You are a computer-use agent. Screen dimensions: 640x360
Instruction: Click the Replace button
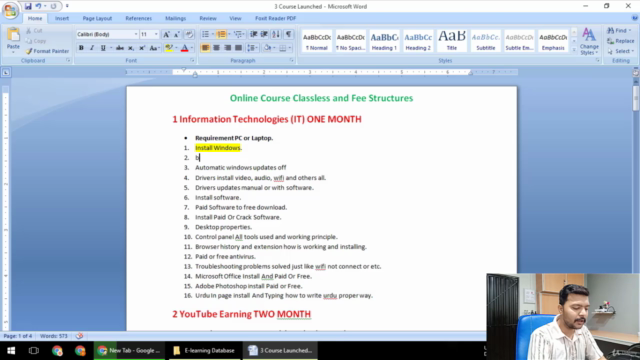620,41
